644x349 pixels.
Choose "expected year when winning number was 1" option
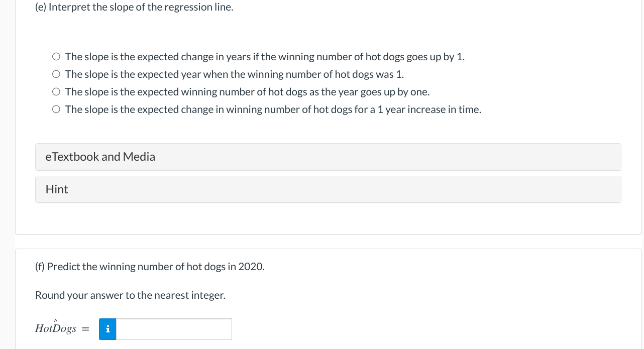point(56,74)
